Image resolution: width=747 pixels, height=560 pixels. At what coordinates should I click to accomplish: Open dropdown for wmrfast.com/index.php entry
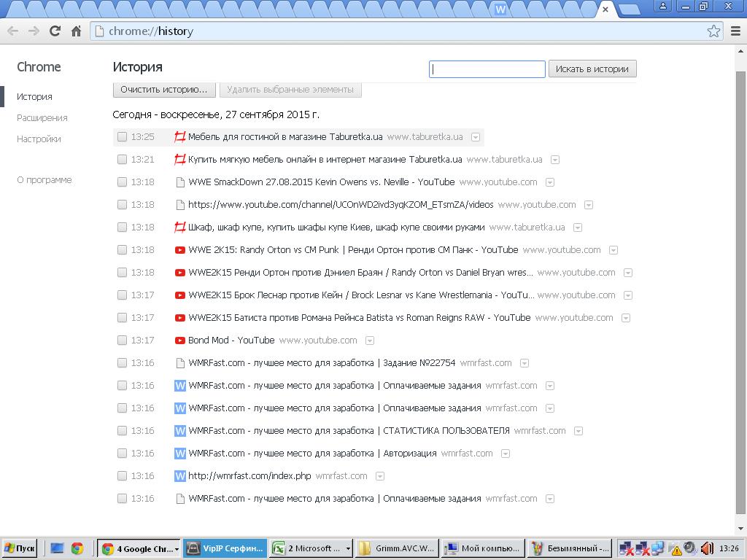pyautogui.click(x=379, y=476)
